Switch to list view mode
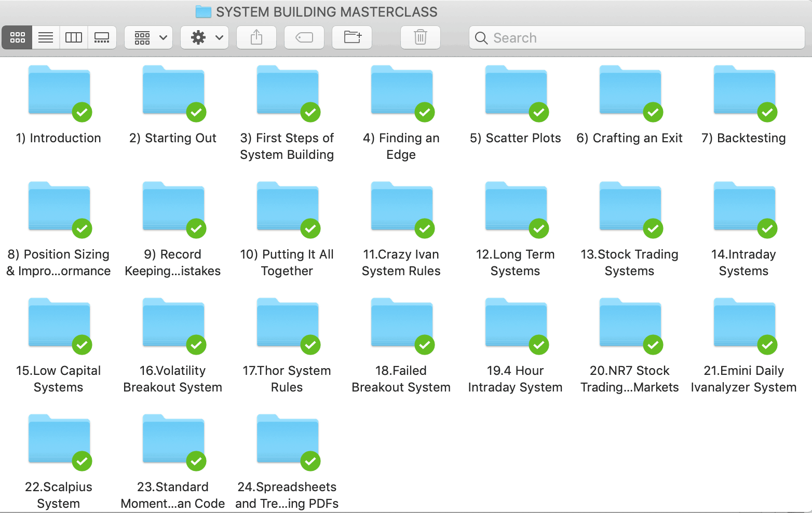812x513 pixels. [x=46, y=37]
